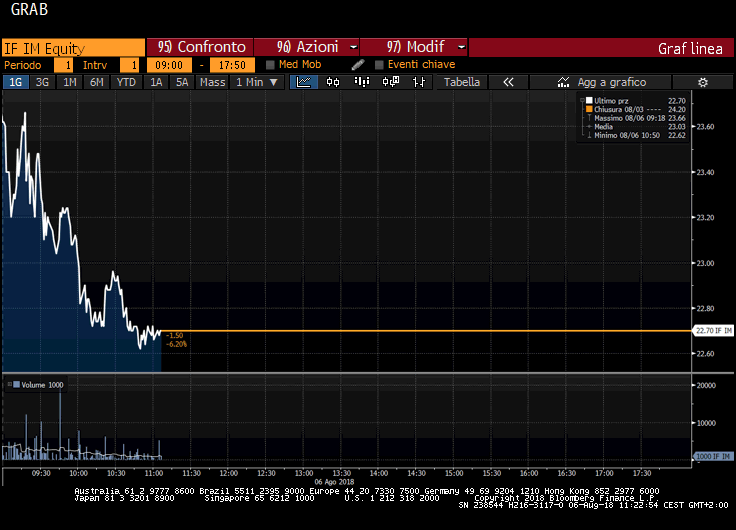Click the 12:00 time axis label
736x530 pixels.
[x=229, y=473]
